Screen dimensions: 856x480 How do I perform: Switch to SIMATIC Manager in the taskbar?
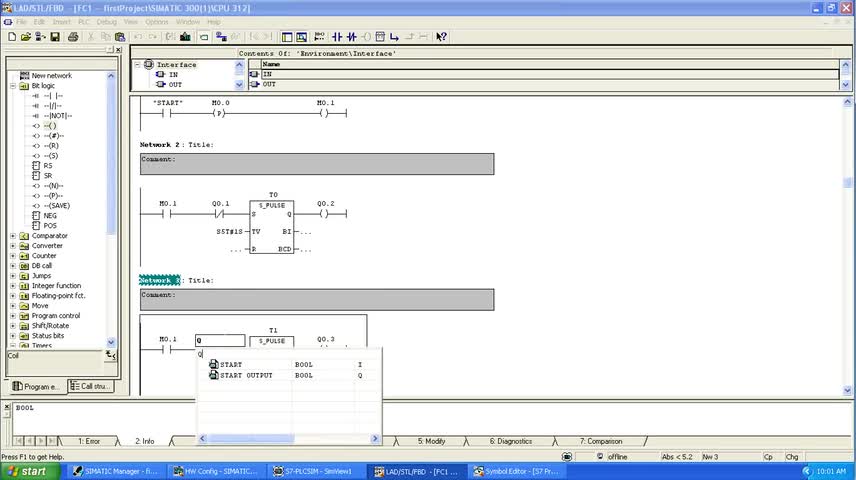[x=116, y=471]
